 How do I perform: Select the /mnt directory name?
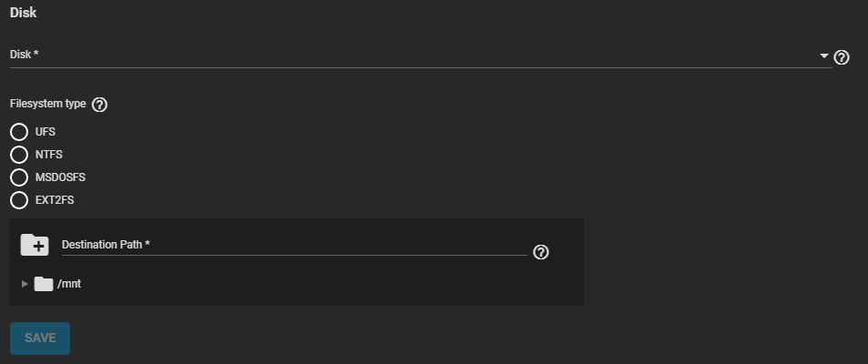click(x=69, y=284)
